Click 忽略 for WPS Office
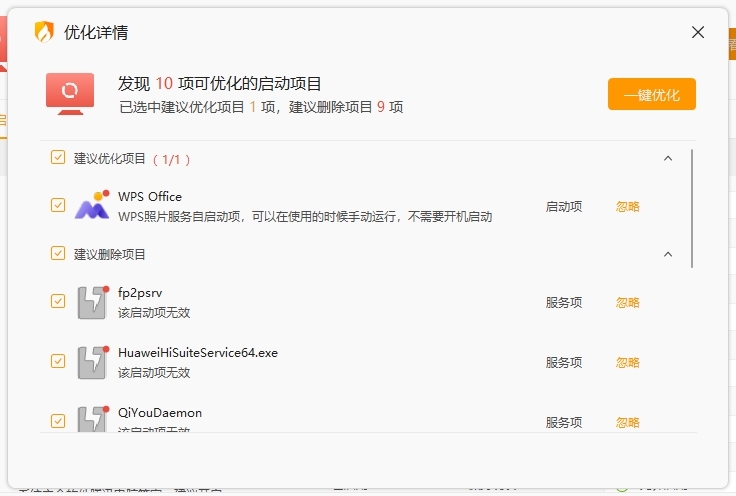 point(628,206)
